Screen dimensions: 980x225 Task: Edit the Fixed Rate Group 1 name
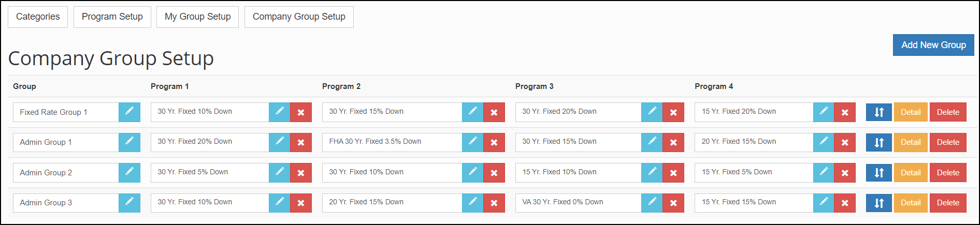129,112
